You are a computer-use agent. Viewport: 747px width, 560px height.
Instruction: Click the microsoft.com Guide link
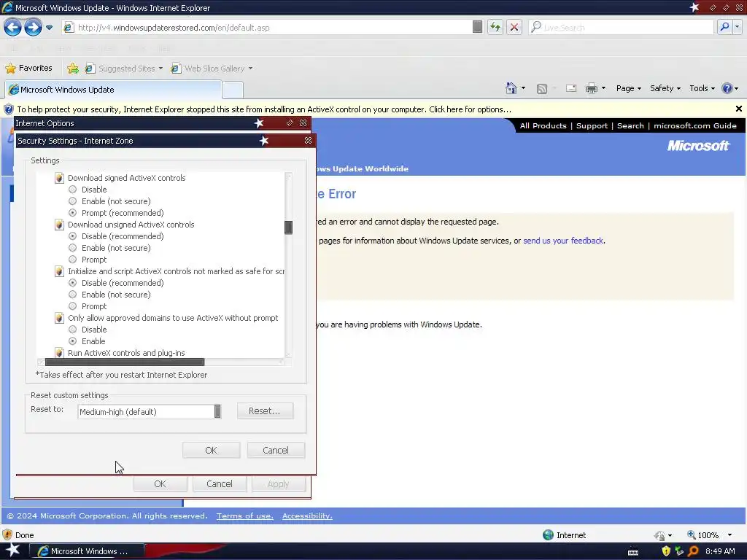point(695,125)
